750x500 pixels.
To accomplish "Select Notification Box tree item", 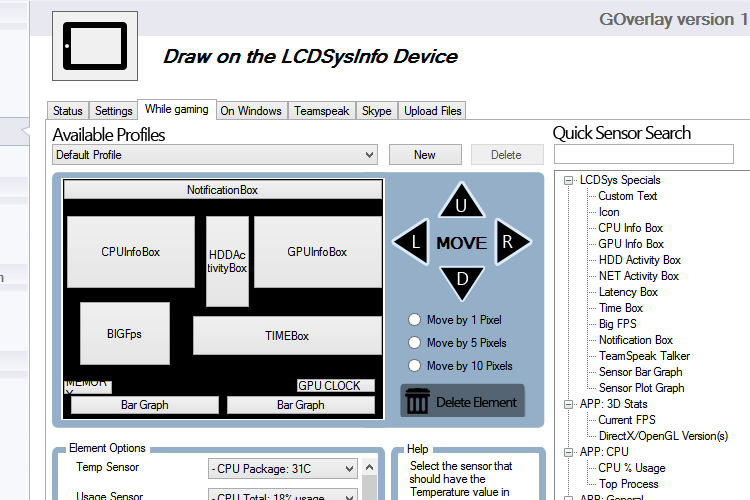I will pyautogui.click(x=636, y=340).
